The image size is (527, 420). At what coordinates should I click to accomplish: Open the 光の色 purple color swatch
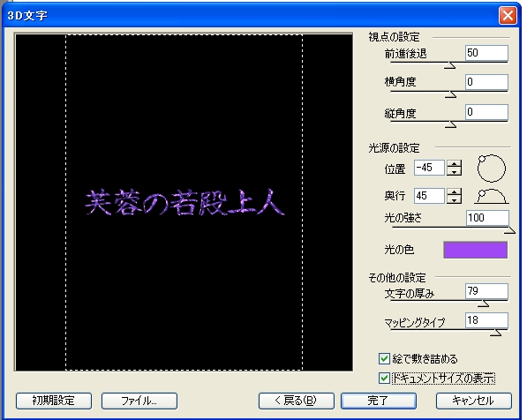point(475,250)
